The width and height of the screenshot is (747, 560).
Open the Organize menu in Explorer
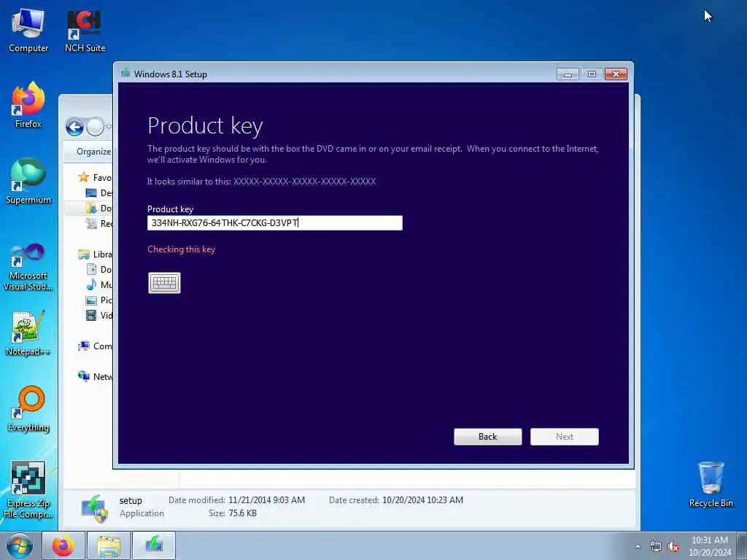coord(94,152)
